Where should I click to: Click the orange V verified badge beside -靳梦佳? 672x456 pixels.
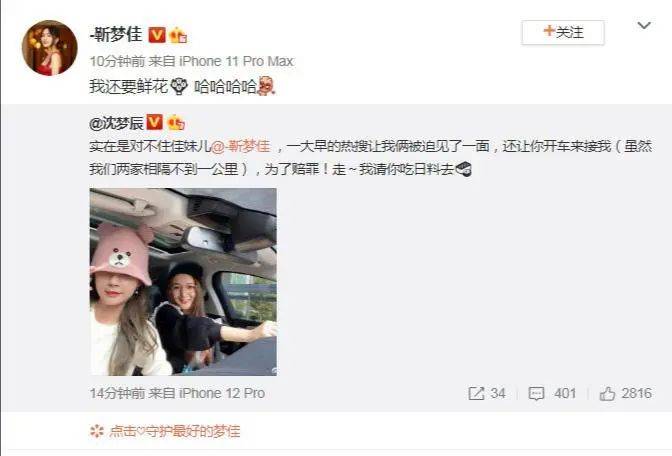click(157, 35)
